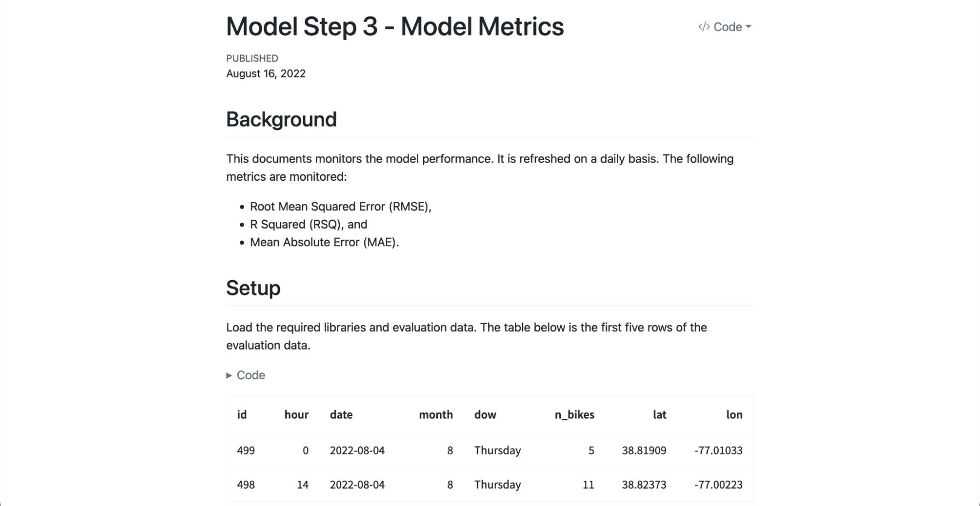Click the Code label under Setup
The width and height of the screenshot is (980, 506).
[x=251, y=375]
